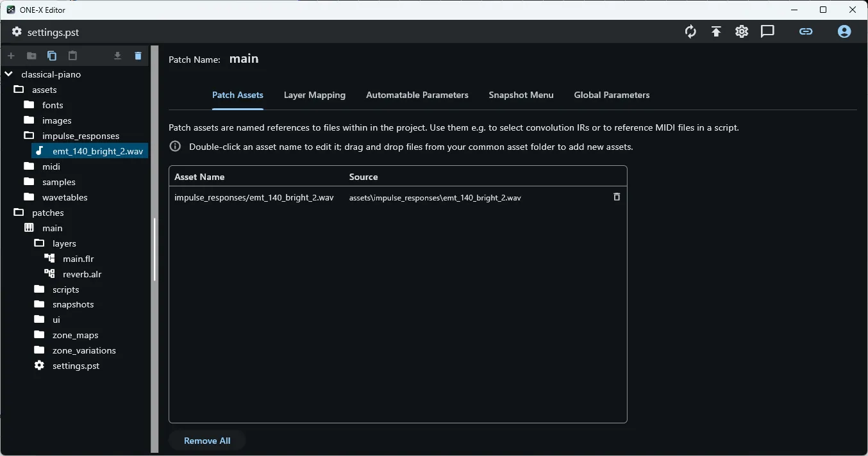
Task: Open settings via the gear icon
Action: 742,31
